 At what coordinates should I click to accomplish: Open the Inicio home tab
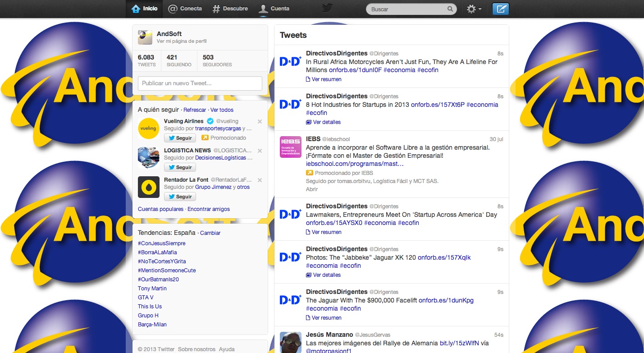pyautogui.click(x=144, y=9)
